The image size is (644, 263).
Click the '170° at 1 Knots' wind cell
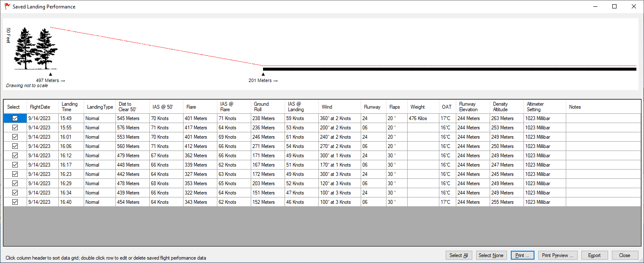point(340,165)
